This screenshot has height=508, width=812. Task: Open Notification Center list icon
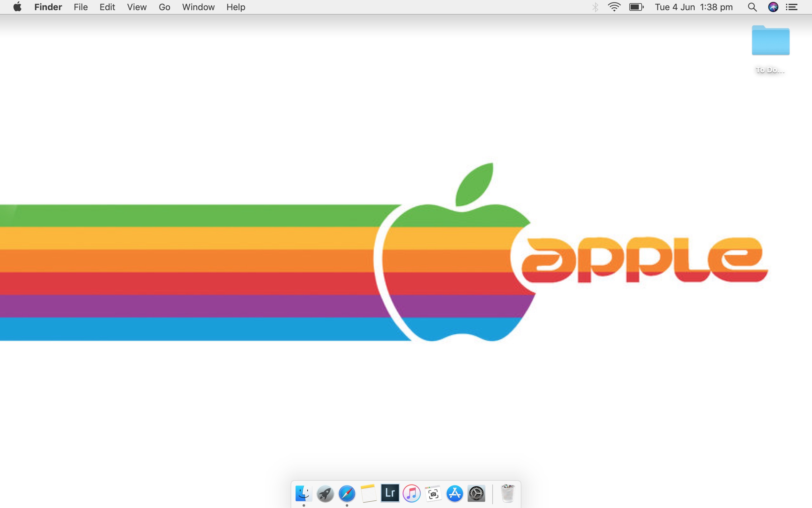[791, 7]
